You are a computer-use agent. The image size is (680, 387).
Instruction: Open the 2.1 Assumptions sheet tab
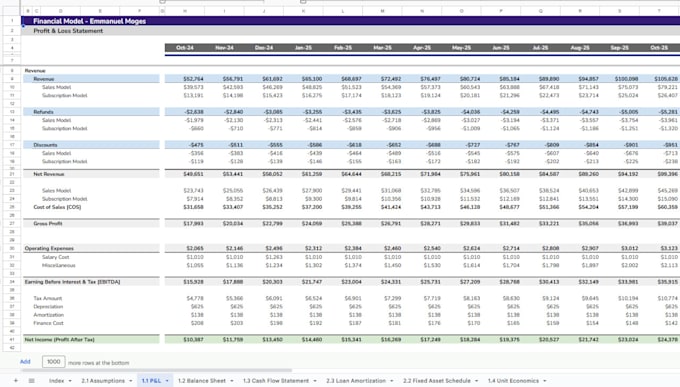103,380
